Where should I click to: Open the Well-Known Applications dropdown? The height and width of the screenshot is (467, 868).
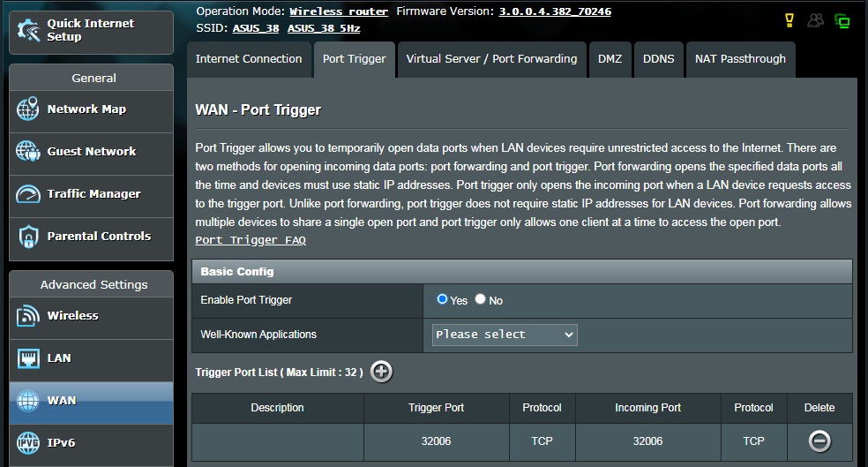(x=505, y=335)
